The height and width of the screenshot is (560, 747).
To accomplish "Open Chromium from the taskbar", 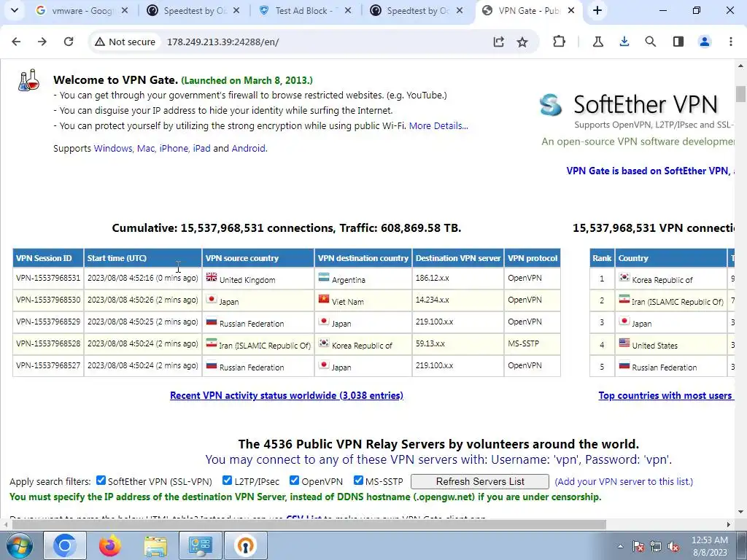I will point(65,545).
